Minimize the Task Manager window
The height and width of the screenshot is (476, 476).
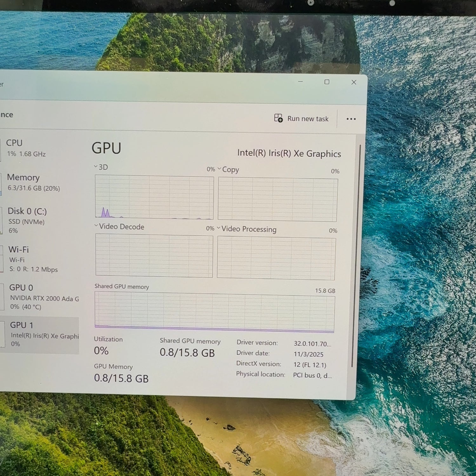(x=300, y=82)
